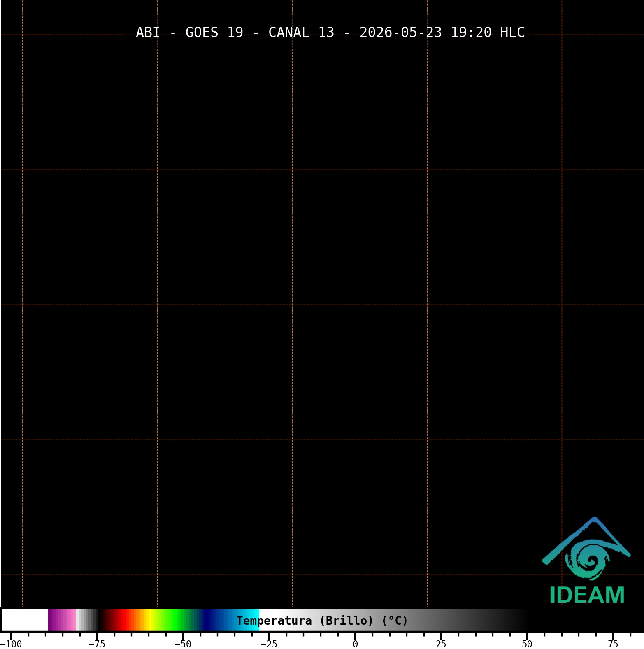Click the 50 tick label
644x649 pixels.
coord(527,644)
